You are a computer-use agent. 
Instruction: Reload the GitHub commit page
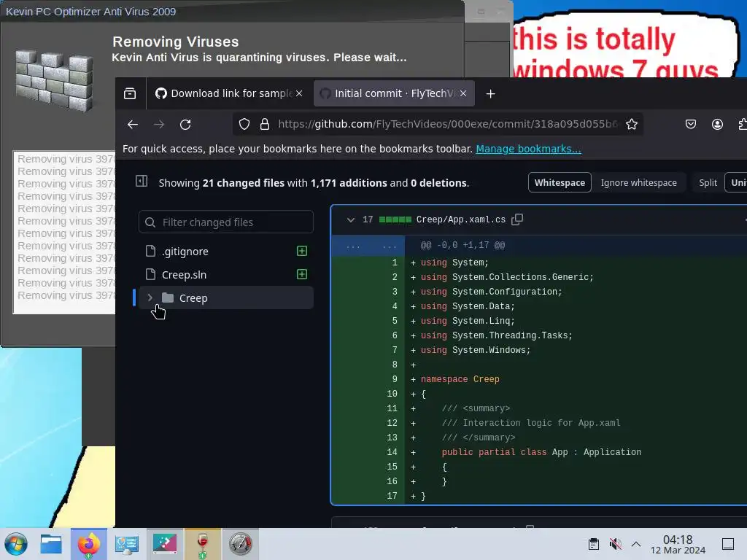tap(185, 124)
